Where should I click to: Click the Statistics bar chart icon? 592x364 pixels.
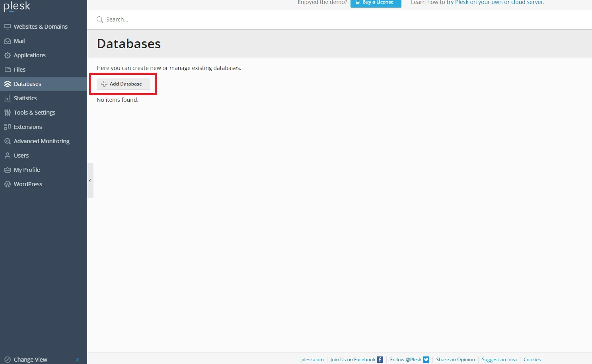click(8, 98)
